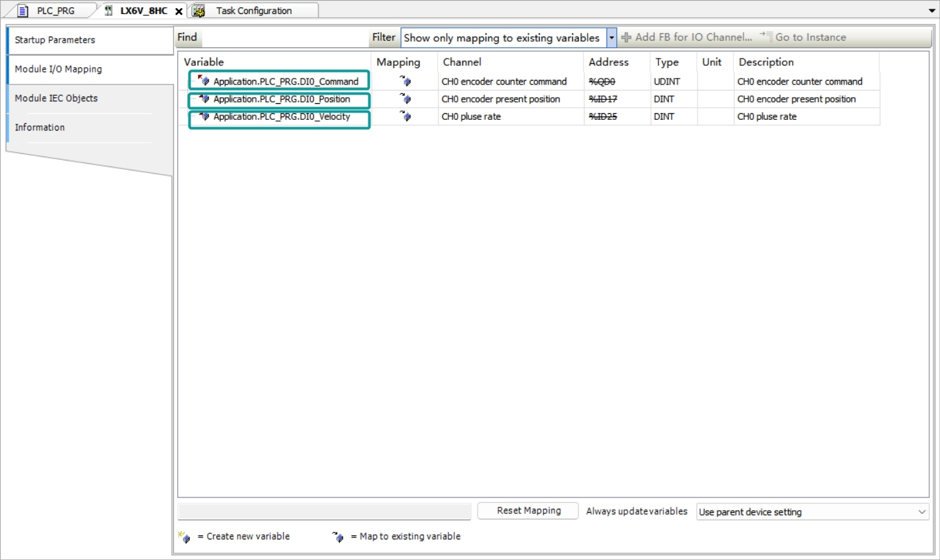The height and width of the screenshot is (560, 940).
Task: Select the Application.PLC_PRG.DI0_Velocity variable
Action: (282, 116)
